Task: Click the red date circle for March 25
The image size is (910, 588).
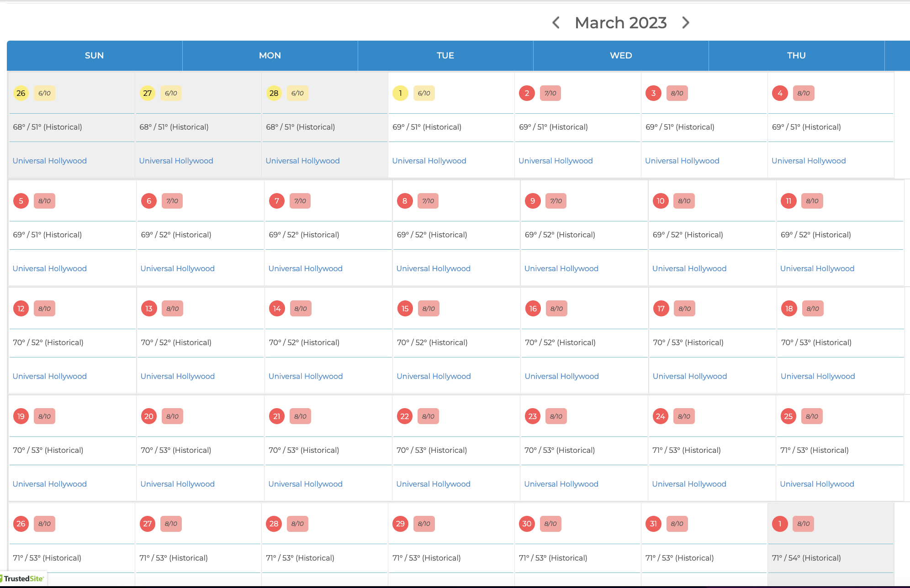Action: point(788,416)
